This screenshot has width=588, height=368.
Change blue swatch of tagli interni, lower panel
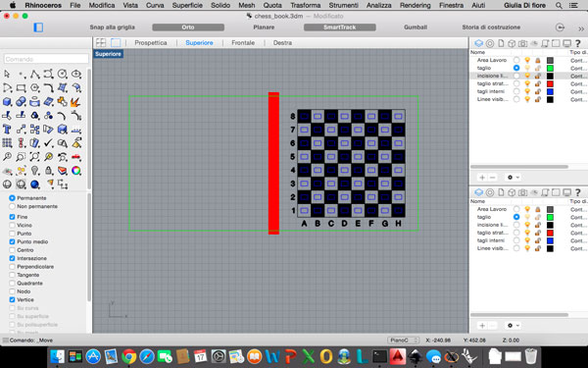(550, 240)
